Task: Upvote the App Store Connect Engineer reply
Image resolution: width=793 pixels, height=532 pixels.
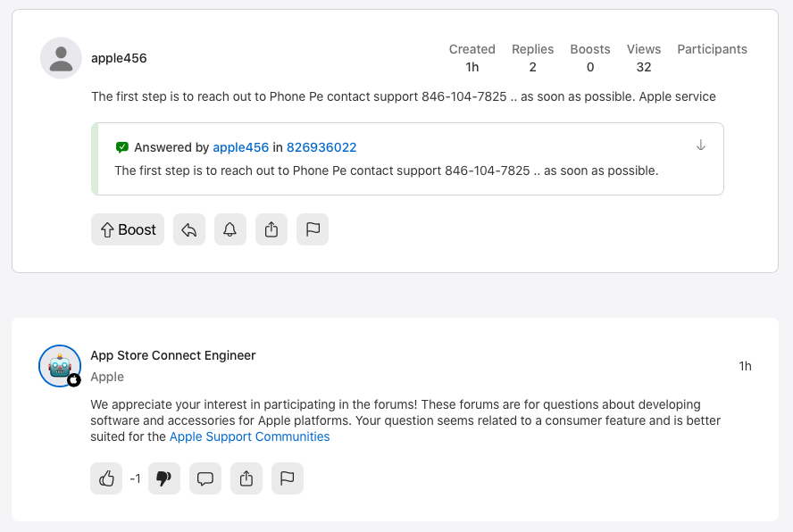Action: [x=106, y=478]
